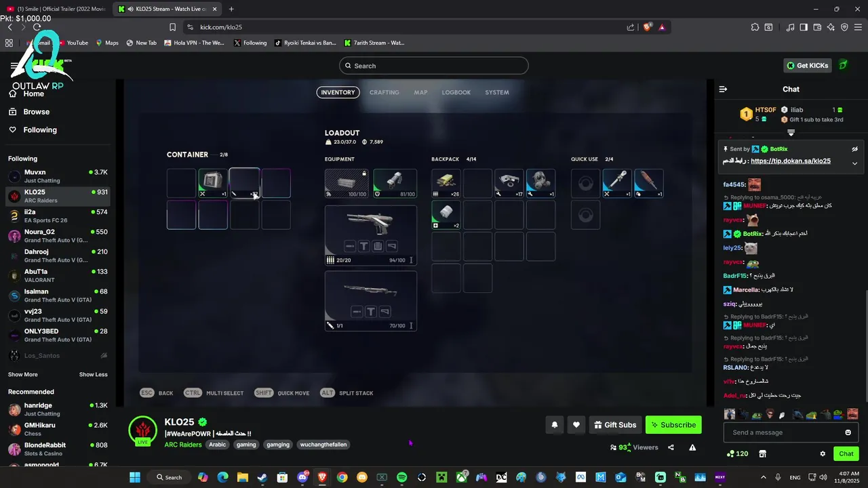Click Show More in Following list
This screenshot has height=488, width=868.
tap(23, 374)
